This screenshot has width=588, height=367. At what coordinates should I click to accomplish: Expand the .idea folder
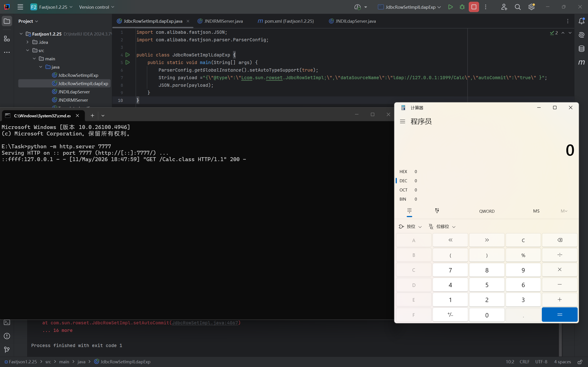pyautogui.click(x=27, y=42)
